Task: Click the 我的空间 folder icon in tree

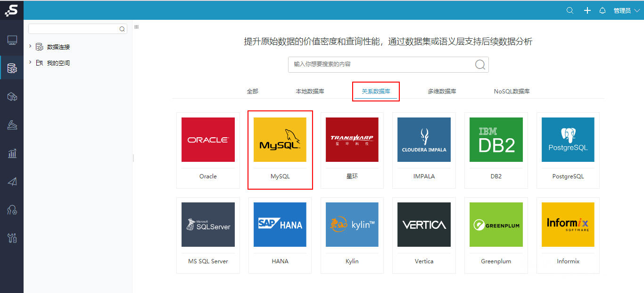Action: pos(40,63)
